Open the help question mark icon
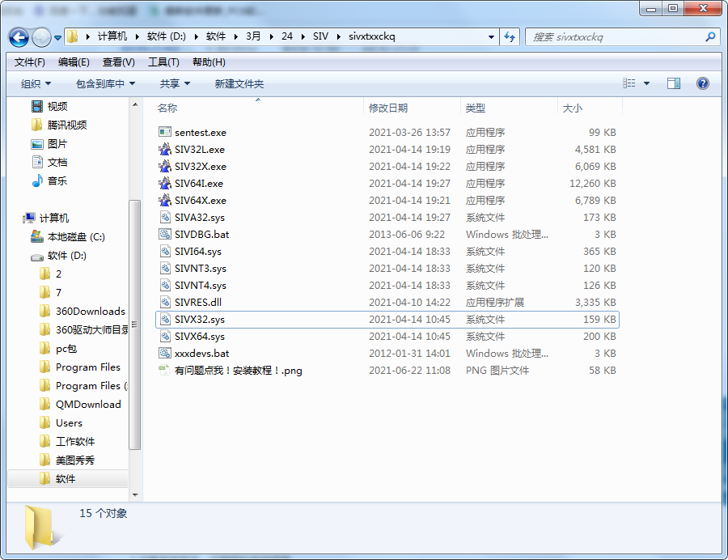This screenshot has width=728, height=560. [x=702, y=83]
